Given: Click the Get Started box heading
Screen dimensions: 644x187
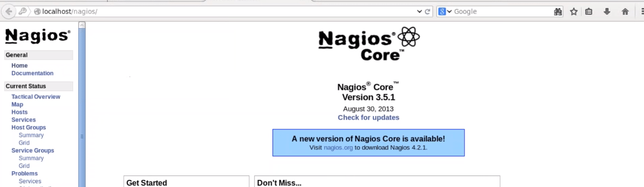Looking at the screenshot, I should pos(147,183).
